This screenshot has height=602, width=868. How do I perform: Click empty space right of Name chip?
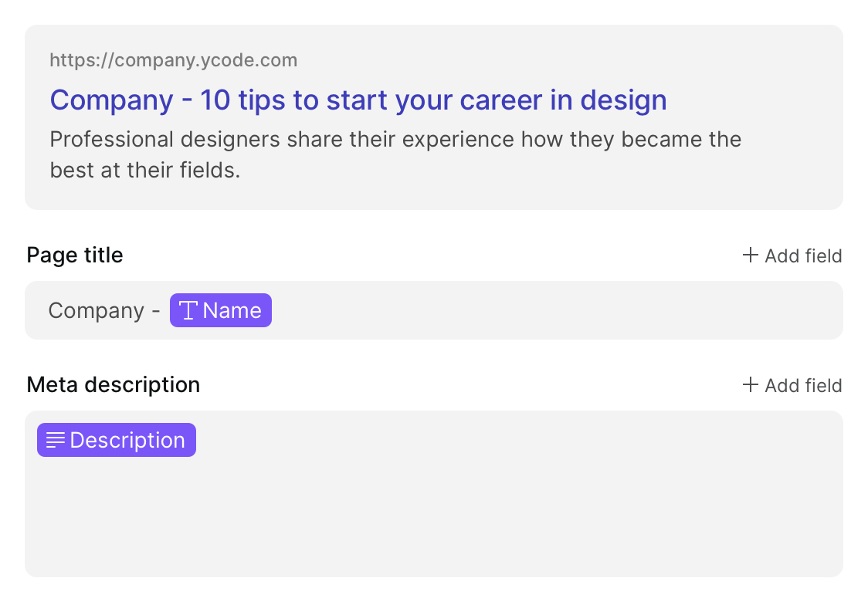pos(554,310)
